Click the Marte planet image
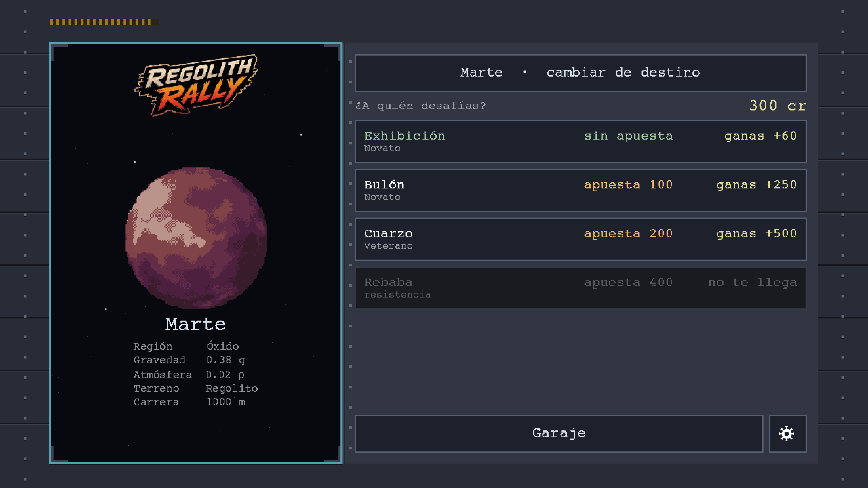The width and height of the screenshot is (868, 488). click(196, 238)
